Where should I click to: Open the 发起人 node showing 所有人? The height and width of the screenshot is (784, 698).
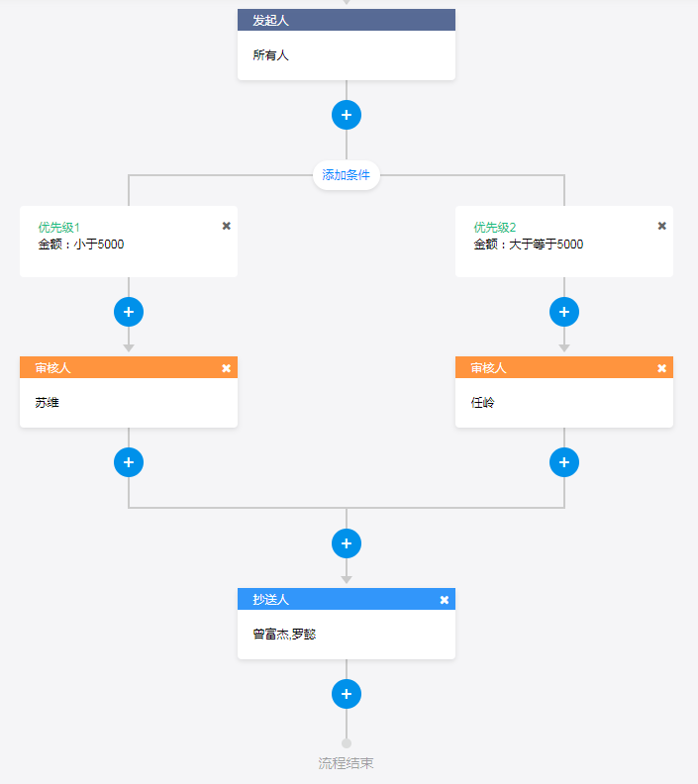(x=347, y=55)
